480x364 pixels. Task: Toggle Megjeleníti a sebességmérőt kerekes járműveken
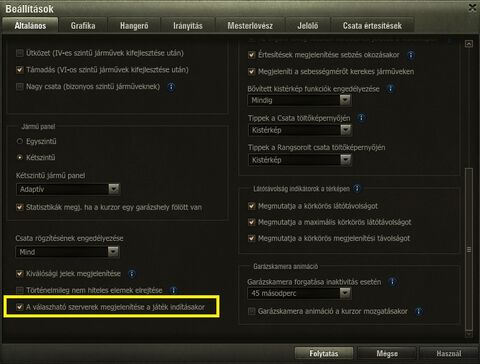(x=252, y=72)
